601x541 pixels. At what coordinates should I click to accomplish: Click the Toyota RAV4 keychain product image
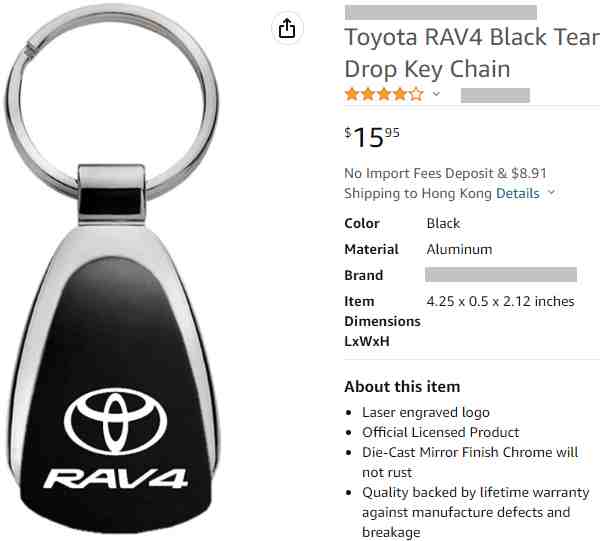[112, 270]
